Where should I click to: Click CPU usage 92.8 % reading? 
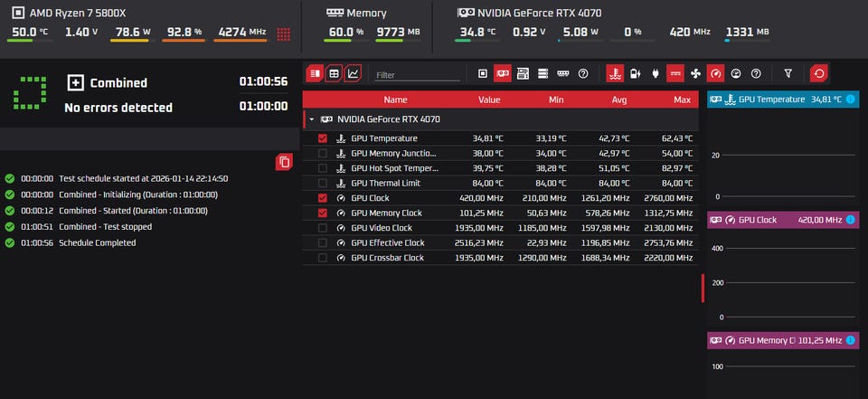click(x=183, y=33)
